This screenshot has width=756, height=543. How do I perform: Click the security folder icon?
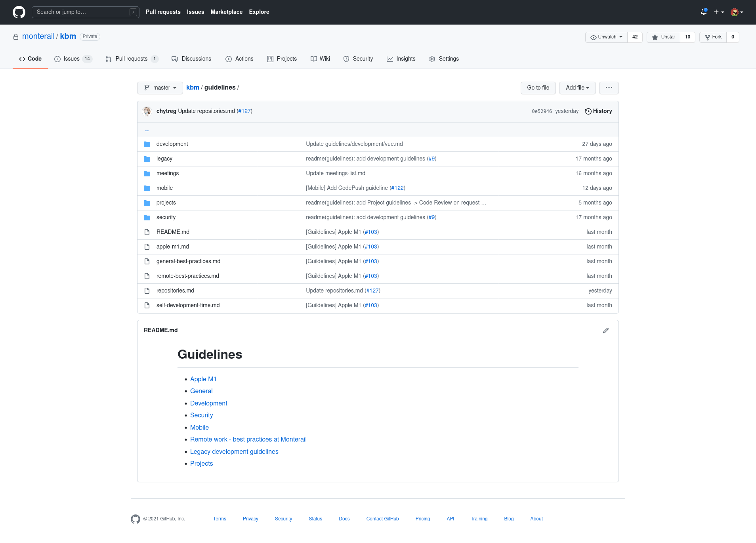pyautogui.click(x=147, y=218)
